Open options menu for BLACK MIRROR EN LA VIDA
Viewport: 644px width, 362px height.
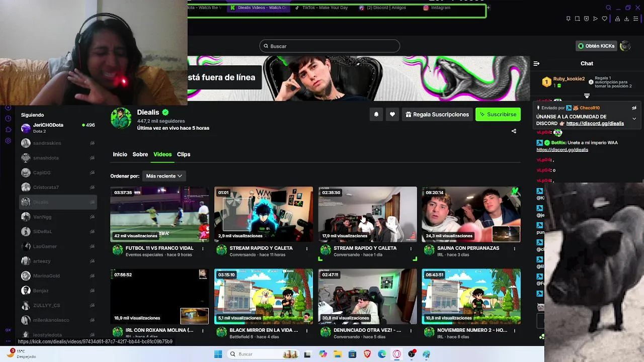point(307,331)
